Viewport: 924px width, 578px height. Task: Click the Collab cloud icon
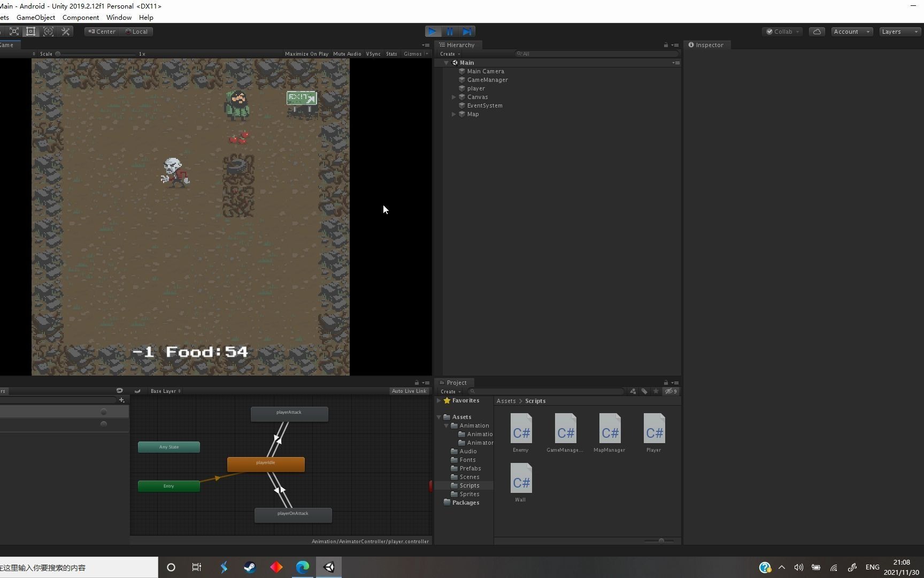[x=817, y=32]
